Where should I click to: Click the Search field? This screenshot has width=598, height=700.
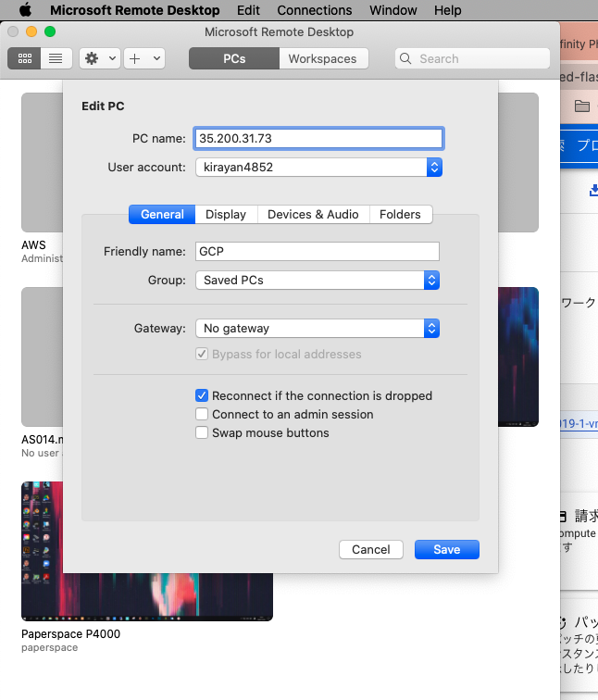coord(472,58)
